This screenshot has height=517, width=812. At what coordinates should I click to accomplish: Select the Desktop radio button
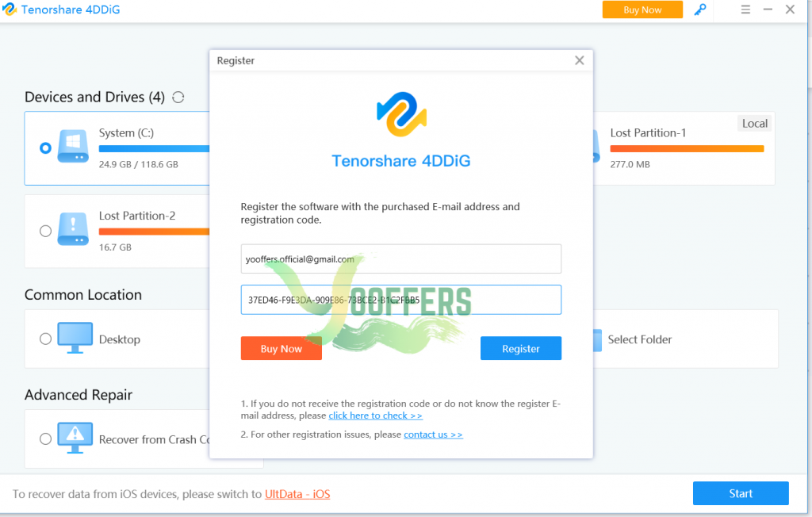click(45, 339)
